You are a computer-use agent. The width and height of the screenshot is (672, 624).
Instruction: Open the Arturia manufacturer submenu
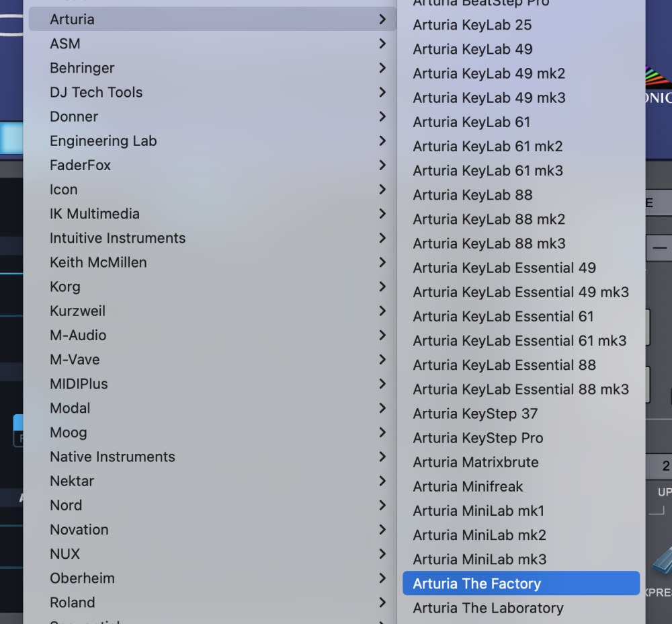coord(212,19)
